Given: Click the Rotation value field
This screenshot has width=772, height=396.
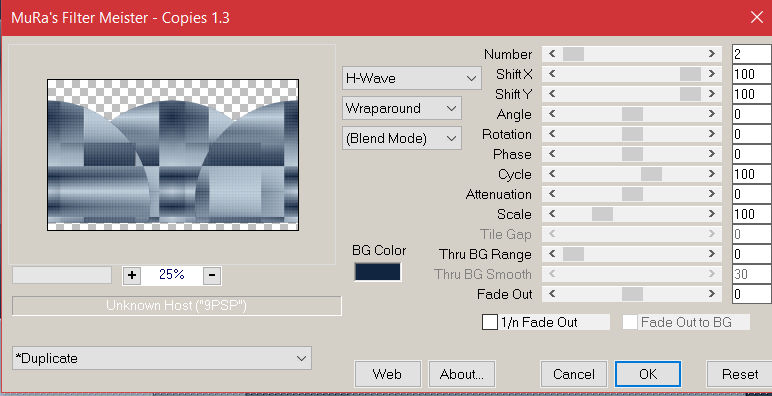Looking at the screenshot, I should [x=752, y=134].
